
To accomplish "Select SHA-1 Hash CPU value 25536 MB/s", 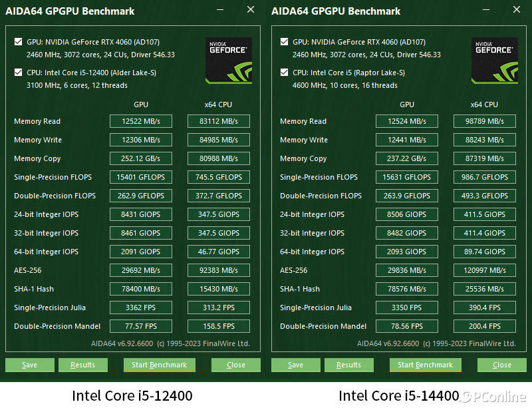I will pyautogui.click(x=485, y=289).
